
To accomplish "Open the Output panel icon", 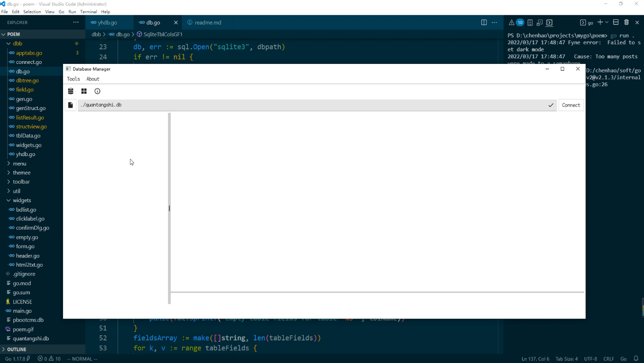I will pos(530,22).
